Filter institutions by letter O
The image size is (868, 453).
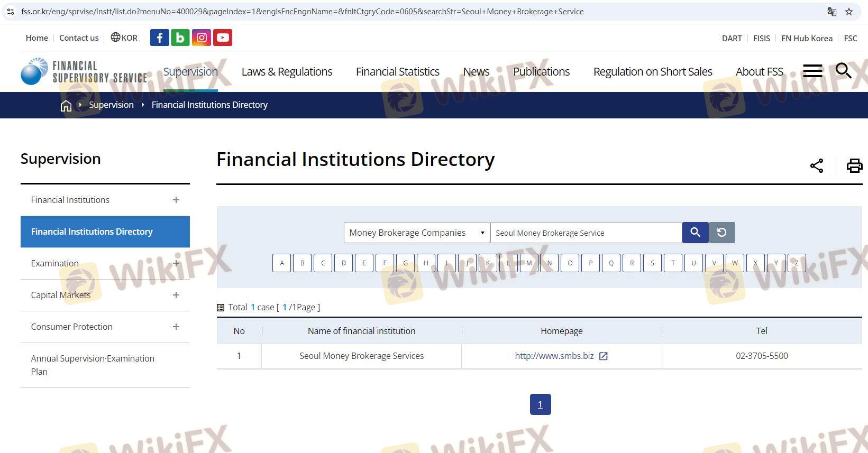click(x=570, y=263)
